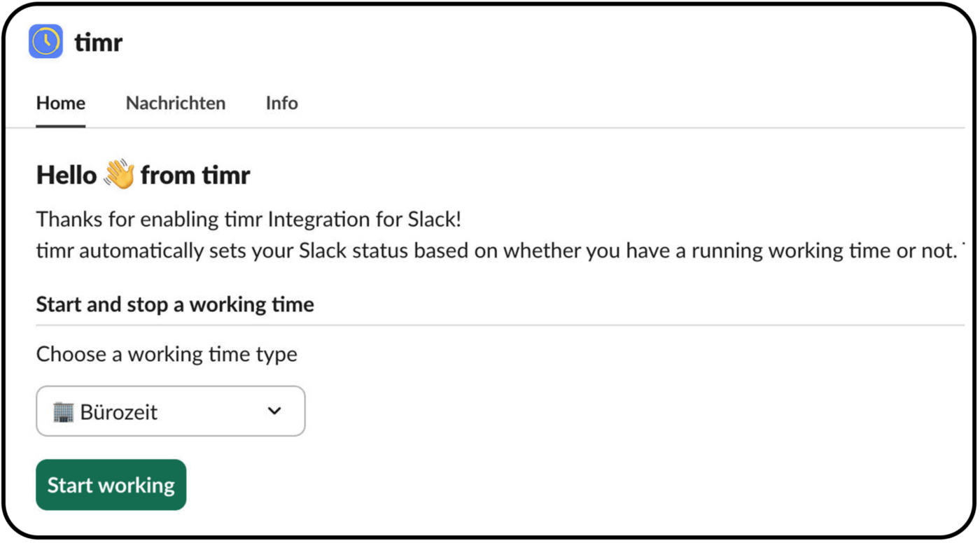Screen dimensions: 980x543
Task: Open the Nachrichten tab
Action: [176, 104]
